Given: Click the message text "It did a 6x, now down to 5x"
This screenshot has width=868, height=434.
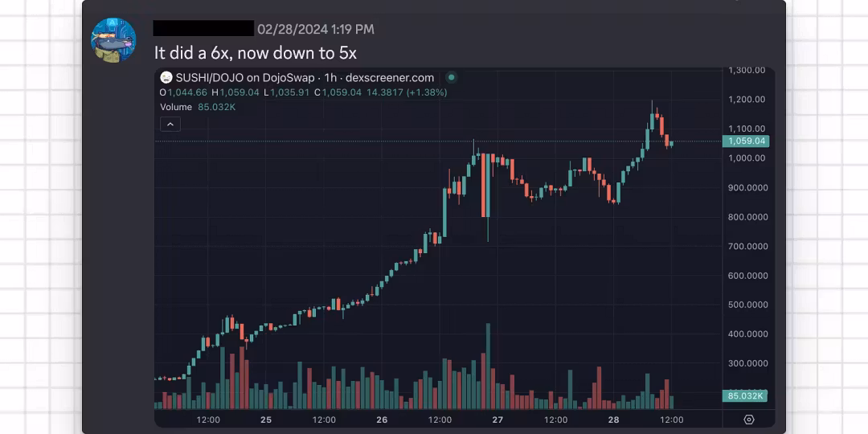Looking at the screenshot, I should point(256,54).
